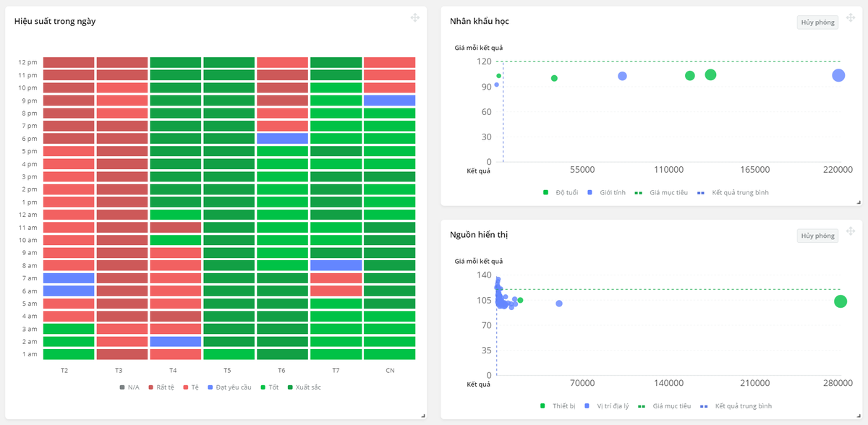The image size is (868, 425).
Task: Click resize corner grip of Nhân khẩu học panel
Action: 859,202
